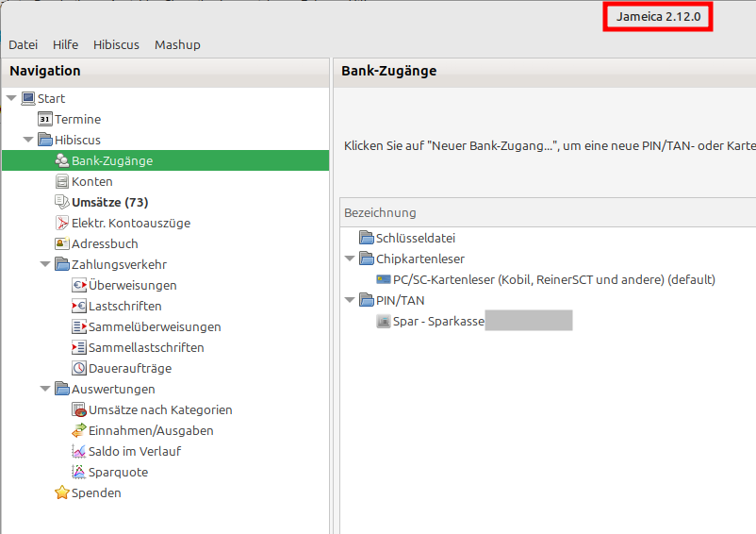Screen dimensions: 756x534
Task: Click the PC/SC-Kartenleser card icon
Action: [x=383, y=280]
